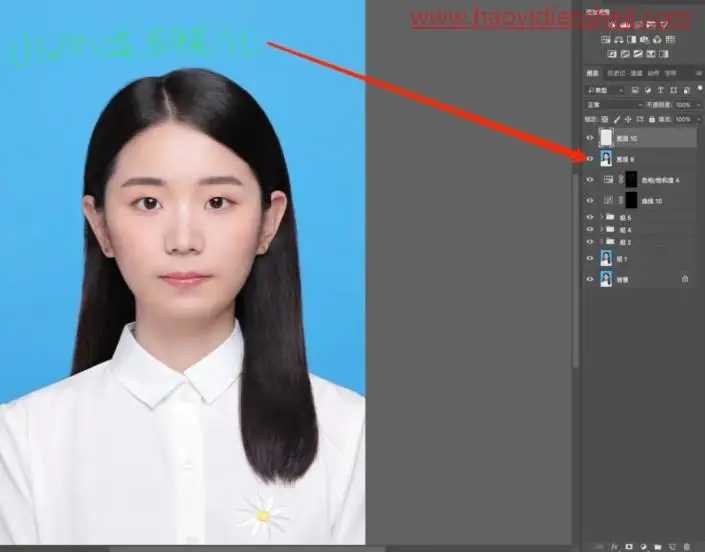Open the fx layer style menu
This screenshot has width=705, height=552.
(x=614, y=547)
